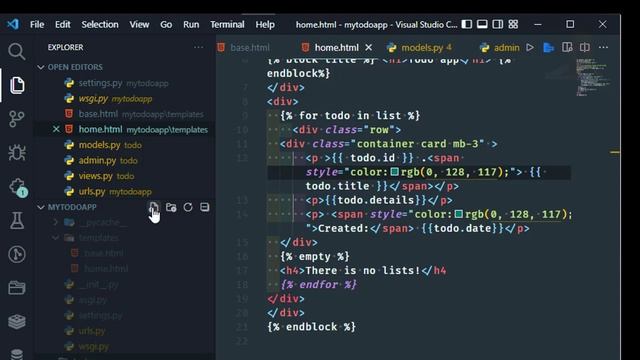Click the blue icon beside run button

coord(549,48)
